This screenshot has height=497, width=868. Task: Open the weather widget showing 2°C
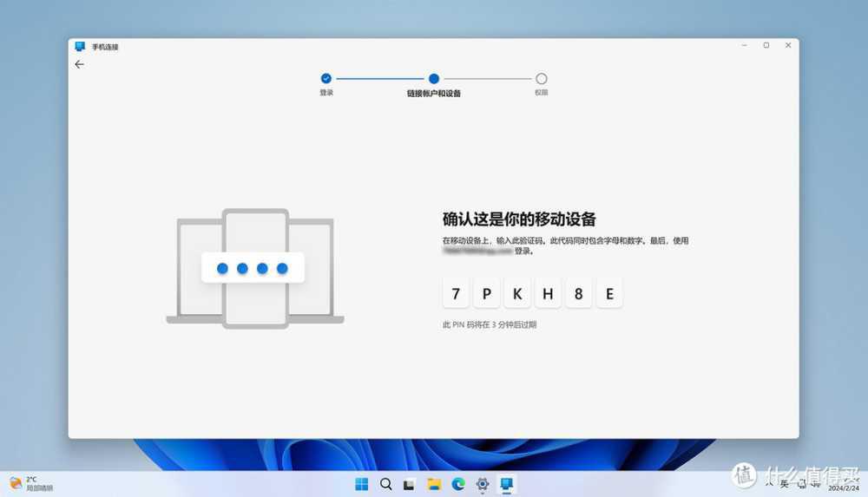(31, 483)
